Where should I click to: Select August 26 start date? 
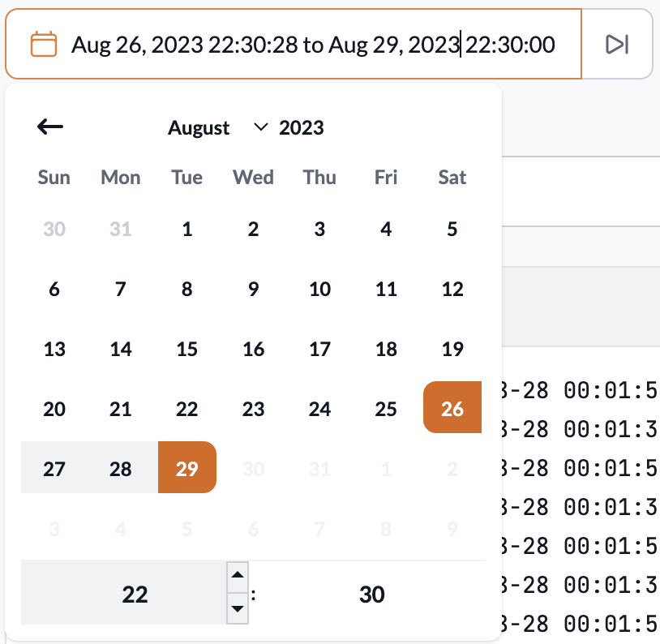(452, 409)
